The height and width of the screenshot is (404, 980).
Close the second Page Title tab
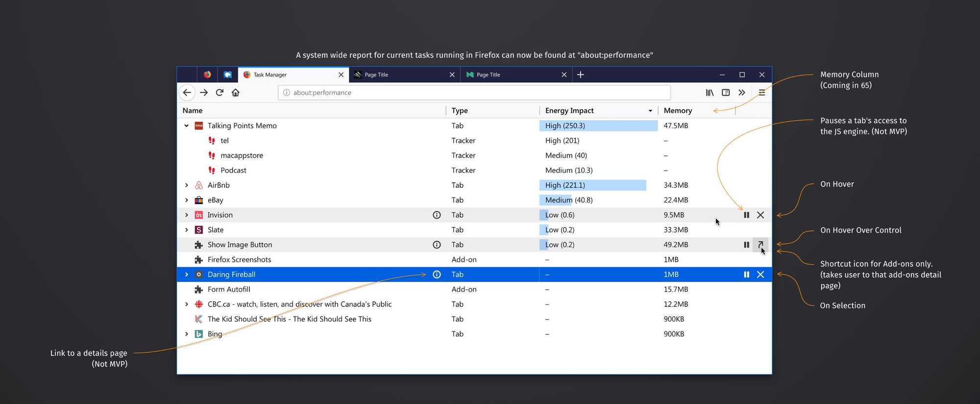[x=564, y=75]
